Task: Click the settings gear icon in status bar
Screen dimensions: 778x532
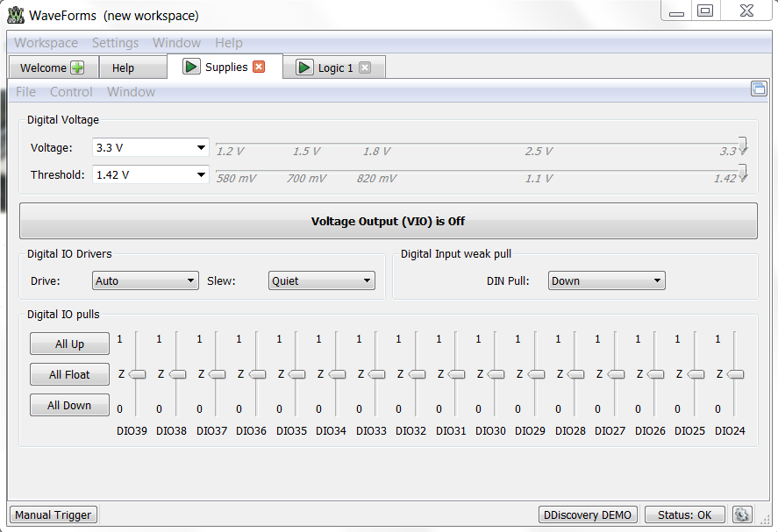Action: click(742, 514)
